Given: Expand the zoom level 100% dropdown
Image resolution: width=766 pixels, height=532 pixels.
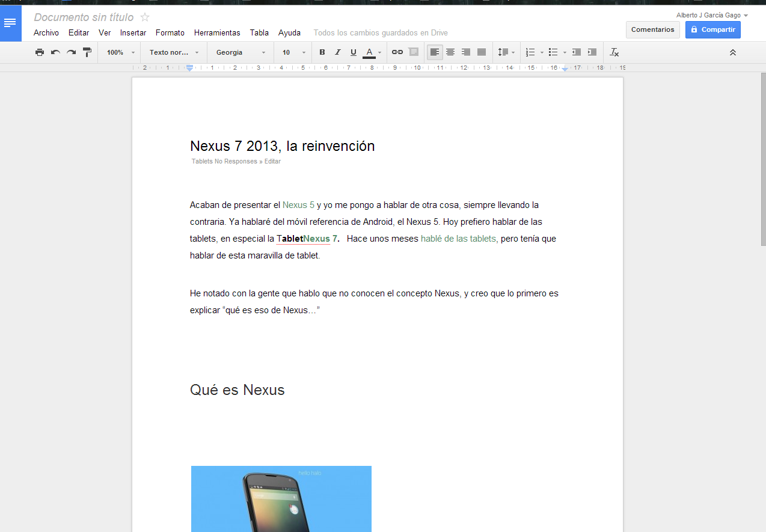Looking at the screenshot, I should coord(120,52).
